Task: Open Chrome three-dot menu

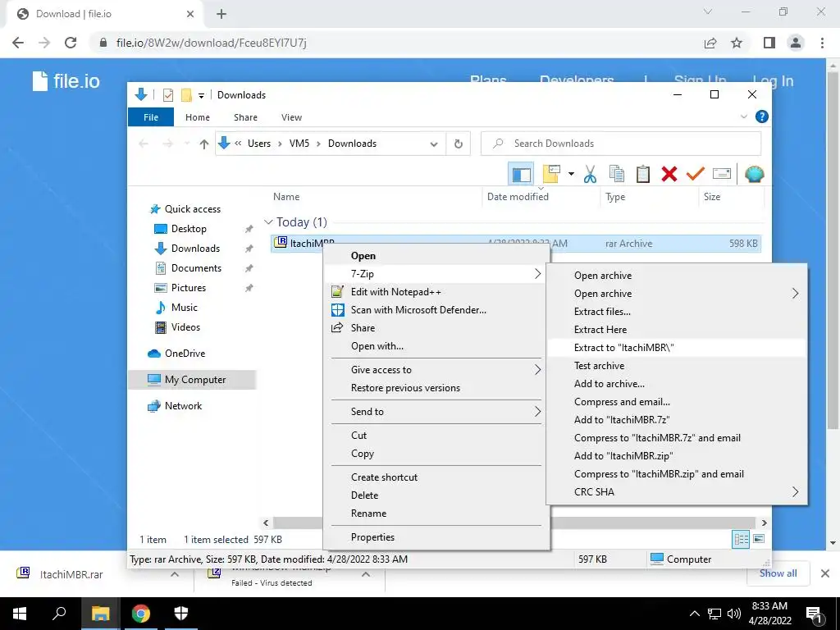Action: coord(822,43)
